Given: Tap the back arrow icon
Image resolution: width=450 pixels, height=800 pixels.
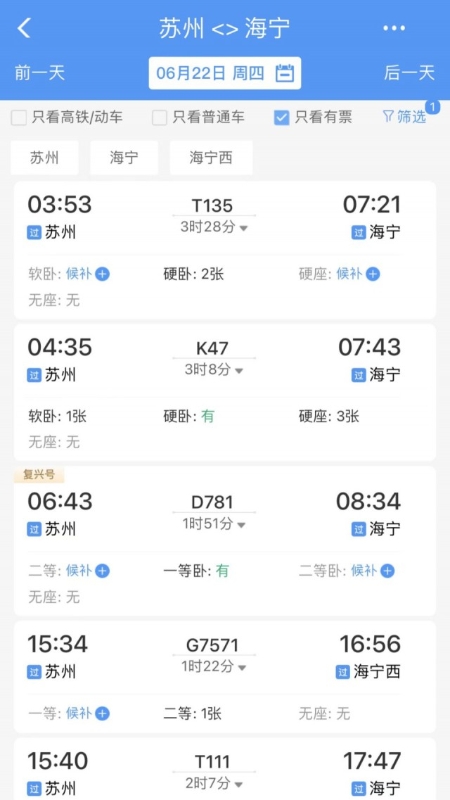Looking at the screenshot, I should pyautogui.click(x=24, y=28).
